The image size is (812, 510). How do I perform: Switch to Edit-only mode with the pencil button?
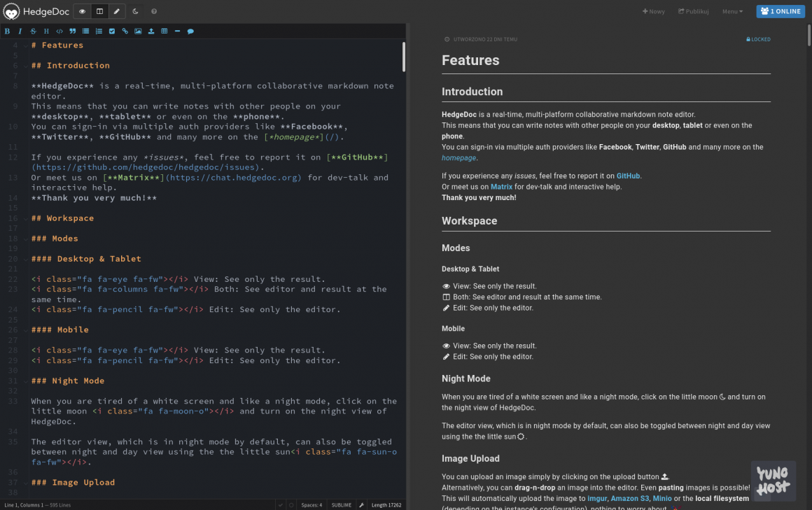[x=117, y=11]
